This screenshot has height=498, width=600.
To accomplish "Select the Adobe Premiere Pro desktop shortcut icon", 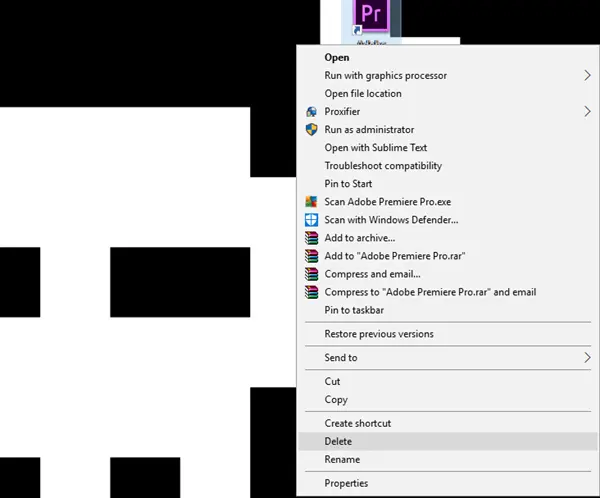I will pos(370,16).
